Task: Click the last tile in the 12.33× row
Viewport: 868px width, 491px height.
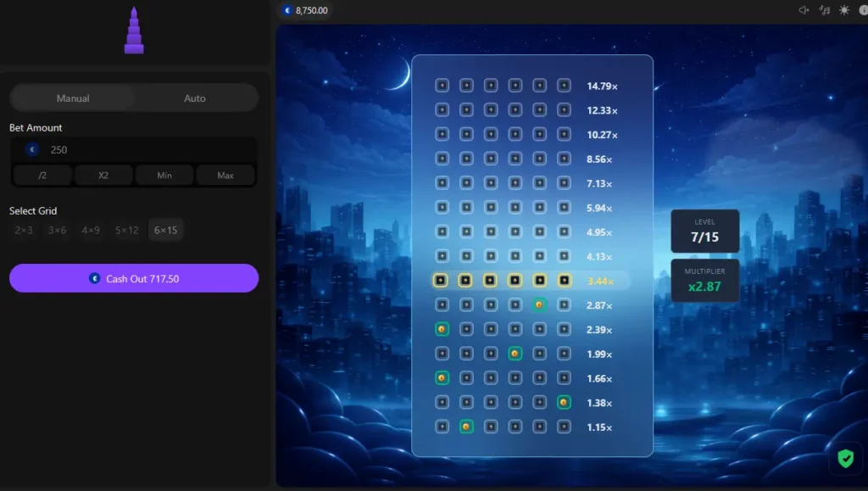Action: pos(564,109)
